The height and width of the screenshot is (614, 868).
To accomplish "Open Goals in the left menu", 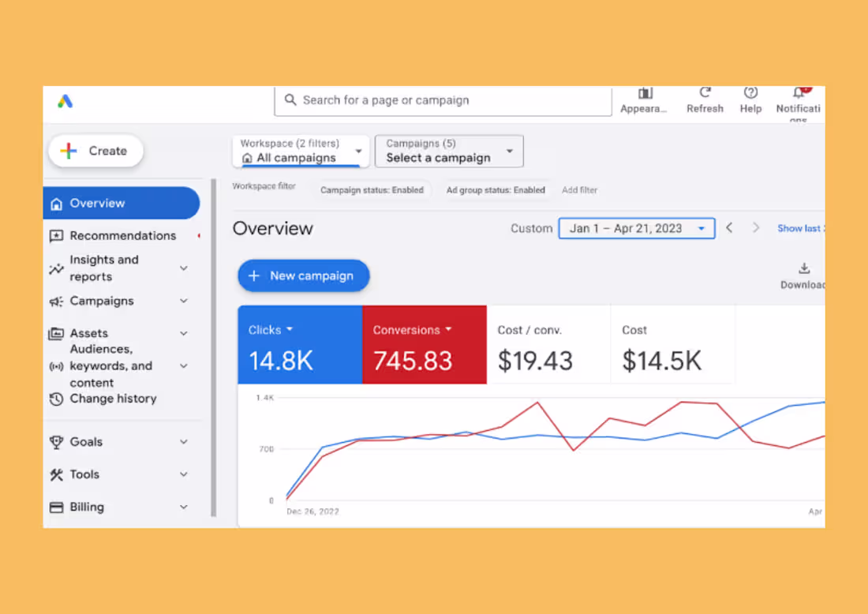I will [x=84, y=441].
